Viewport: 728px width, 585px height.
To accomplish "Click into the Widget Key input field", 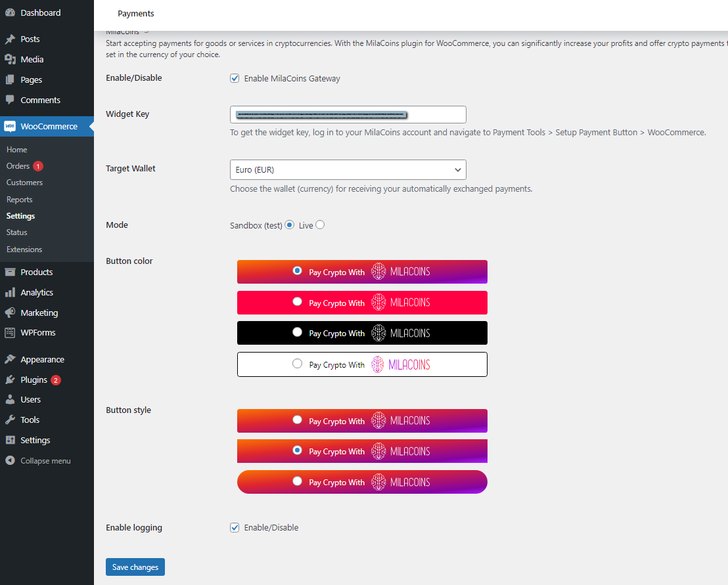I will pos(348,115).
